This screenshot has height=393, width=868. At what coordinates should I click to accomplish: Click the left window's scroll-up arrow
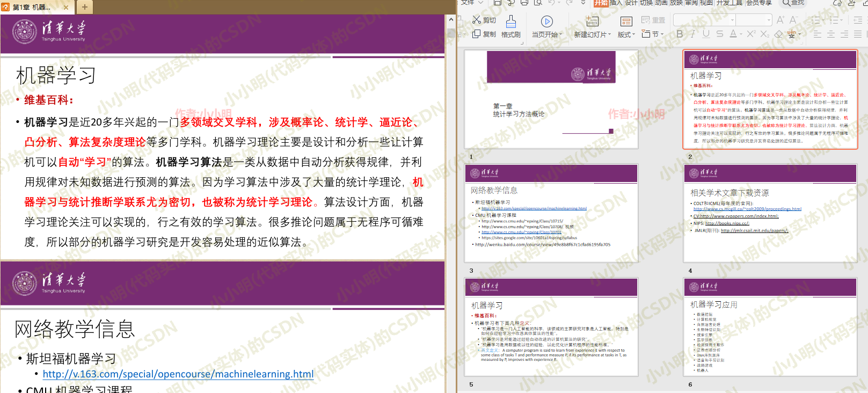pos(451,19)
